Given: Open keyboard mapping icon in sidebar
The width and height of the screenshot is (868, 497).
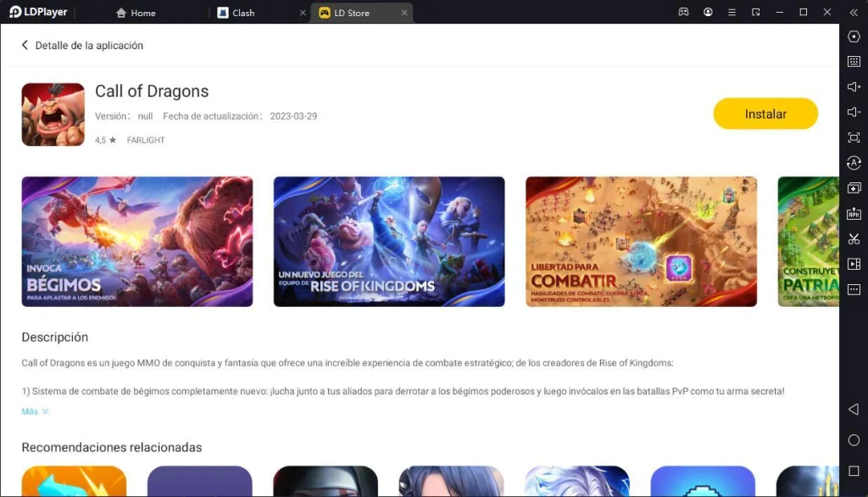Looking at the screenshot, I should 854,62.
